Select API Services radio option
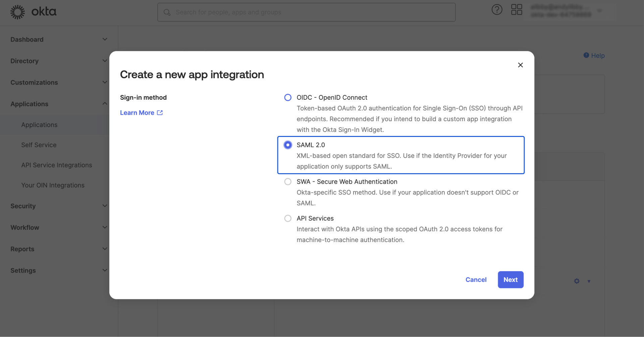 pyautogui.click(x=288, y=218)
